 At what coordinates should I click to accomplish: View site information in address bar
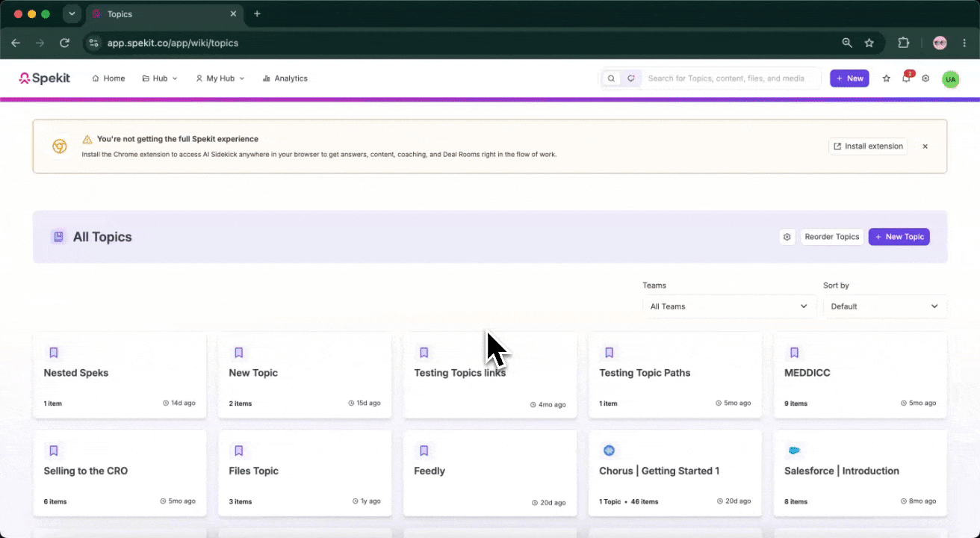(x=93, y=43)
